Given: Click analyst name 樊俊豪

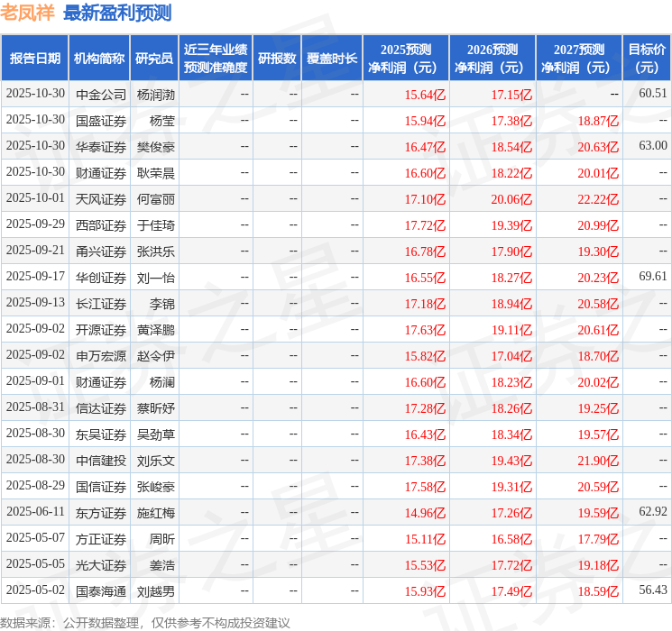Looking at the screenshot, I should pos(155,147).
